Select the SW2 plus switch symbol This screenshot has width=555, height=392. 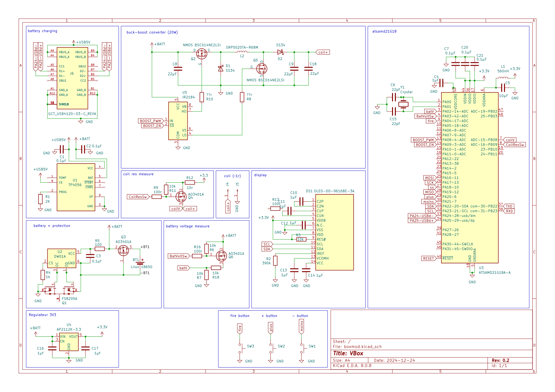(x=272, y=348)
